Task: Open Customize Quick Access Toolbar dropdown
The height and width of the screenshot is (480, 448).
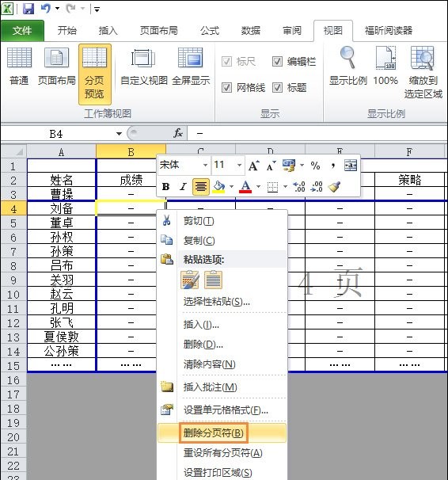Action: tap(97, 10)
